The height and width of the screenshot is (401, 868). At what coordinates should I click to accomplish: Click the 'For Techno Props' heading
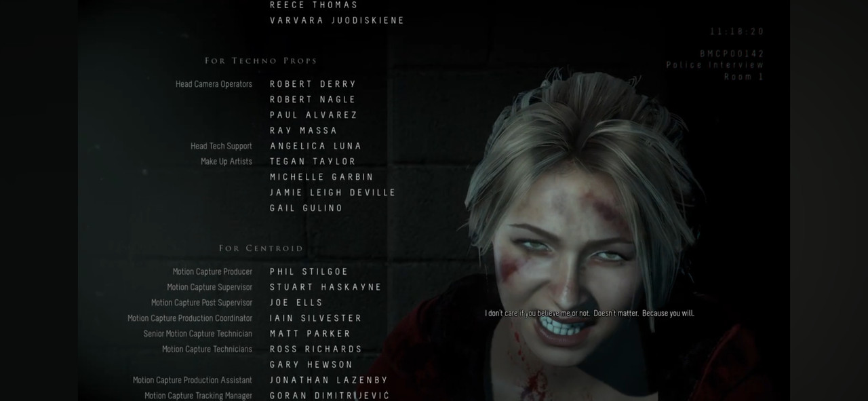(261, 60)
